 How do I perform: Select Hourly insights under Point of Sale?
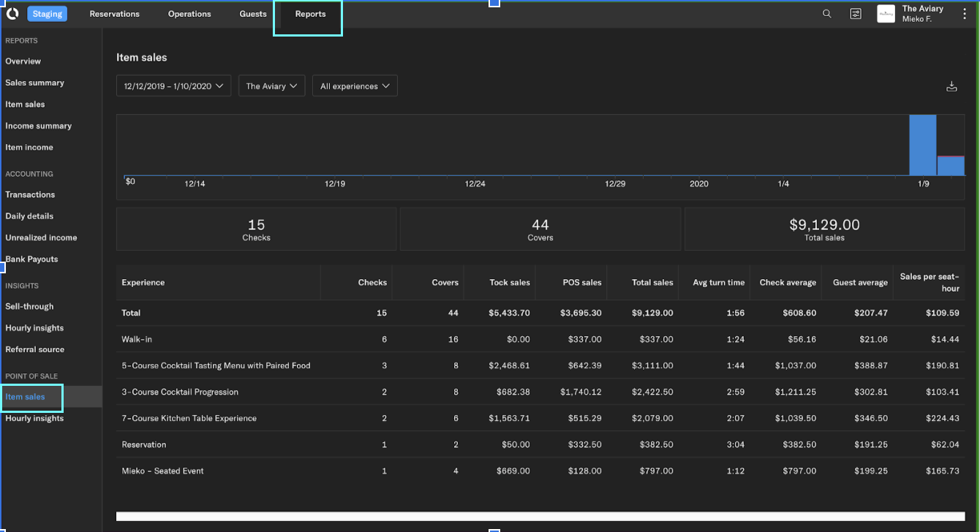point(33,418)
